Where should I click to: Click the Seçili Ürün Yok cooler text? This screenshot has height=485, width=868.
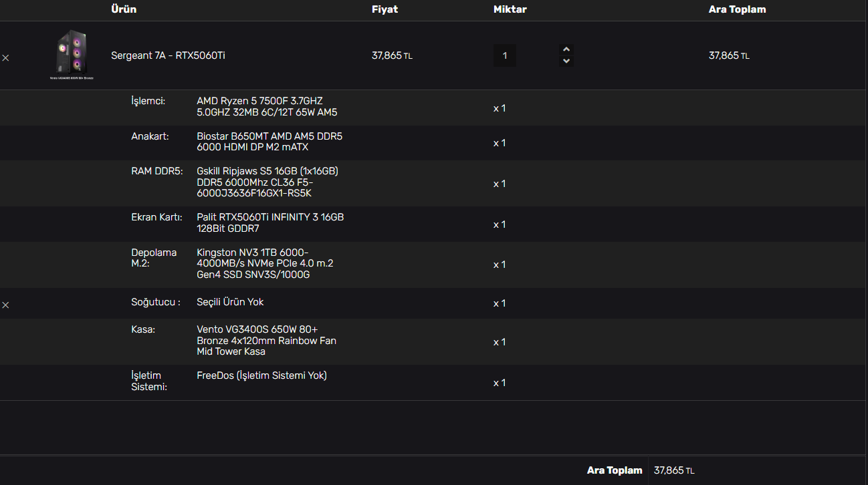click(x=230, y=302)
